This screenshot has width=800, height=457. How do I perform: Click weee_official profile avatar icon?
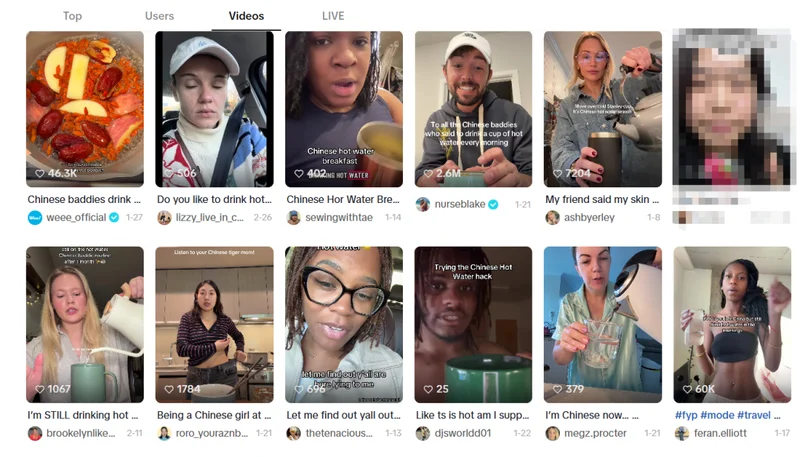tap(35, 218)
